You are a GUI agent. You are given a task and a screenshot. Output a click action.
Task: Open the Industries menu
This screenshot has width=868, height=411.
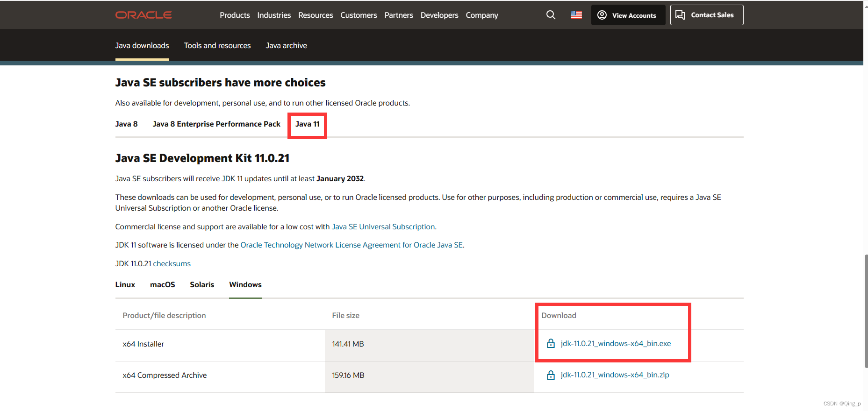(x=274, y=15)
